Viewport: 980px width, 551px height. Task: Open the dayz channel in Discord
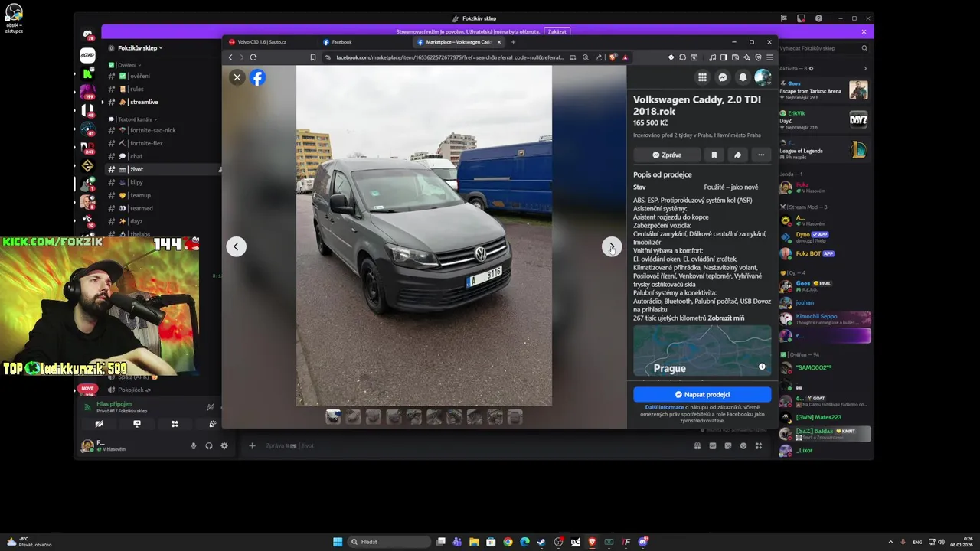(x=136, y=221)
